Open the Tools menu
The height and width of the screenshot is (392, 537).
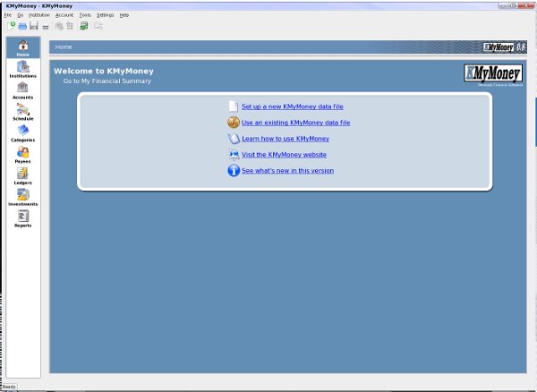pos(85,15)
